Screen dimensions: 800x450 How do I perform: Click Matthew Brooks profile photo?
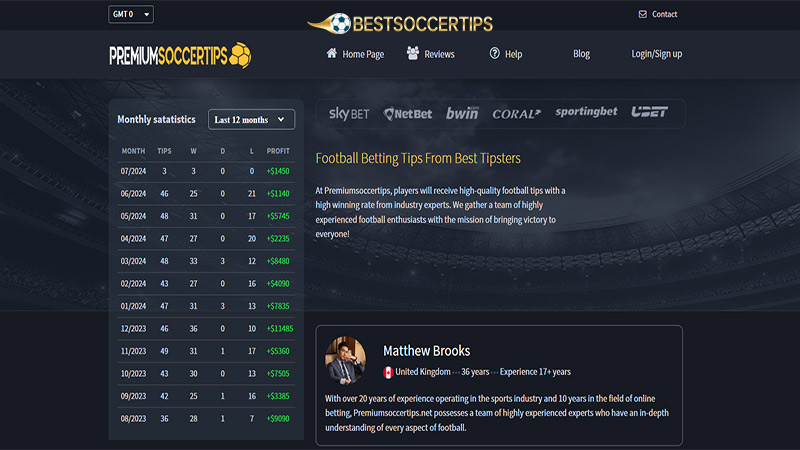(x=345, y=360)
